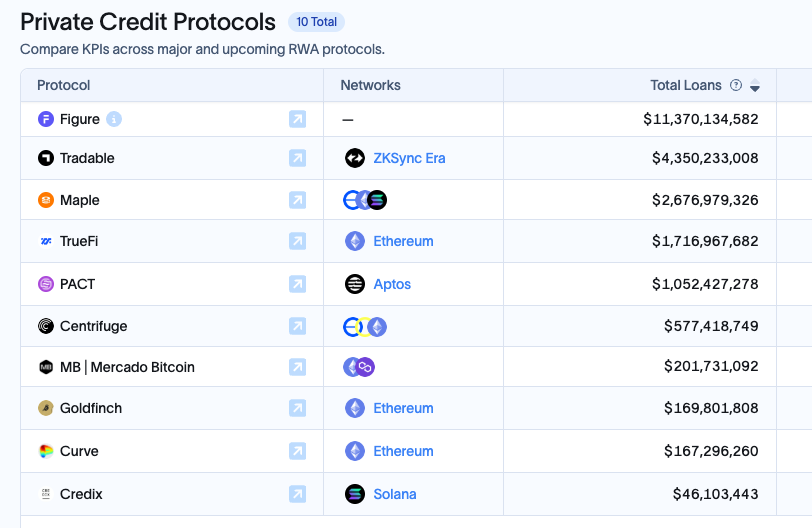Open Aptos network link
This screenshot has width=812, height=528.
(392, 284)
